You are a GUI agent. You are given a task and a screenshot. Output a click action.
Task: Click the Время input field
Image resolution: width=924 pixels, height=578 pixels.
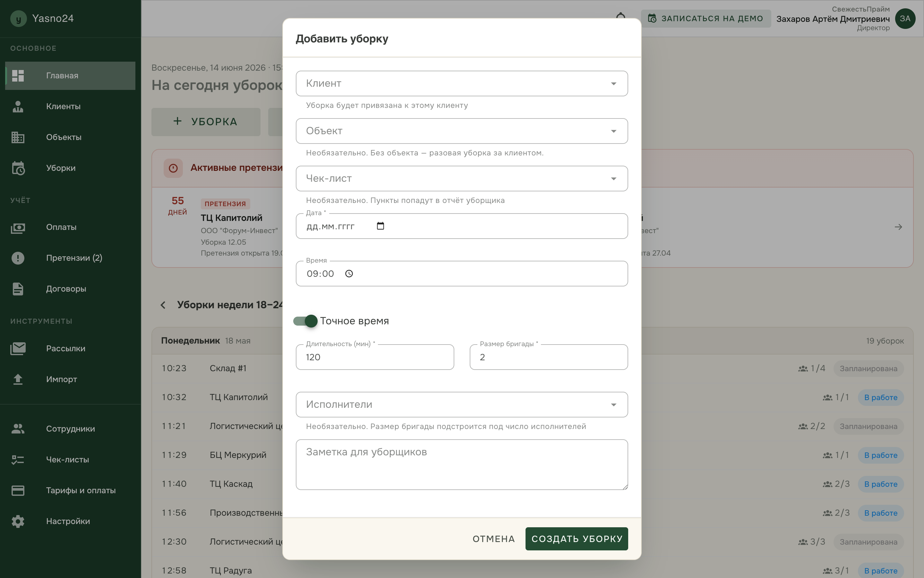462,274
